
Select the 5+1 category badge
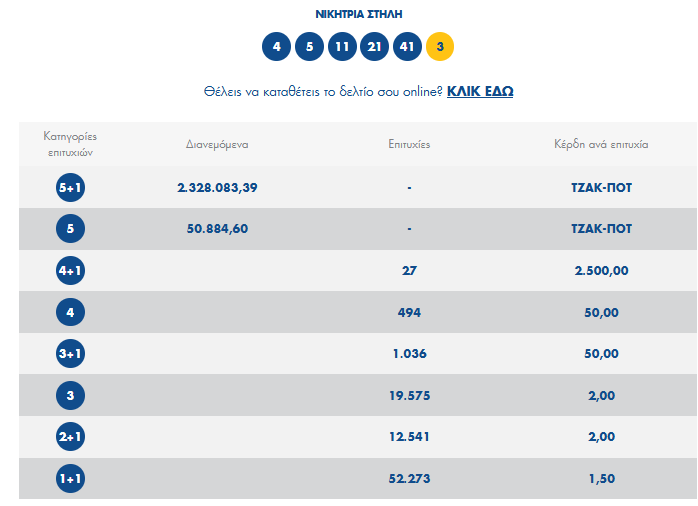pos(71,187)
